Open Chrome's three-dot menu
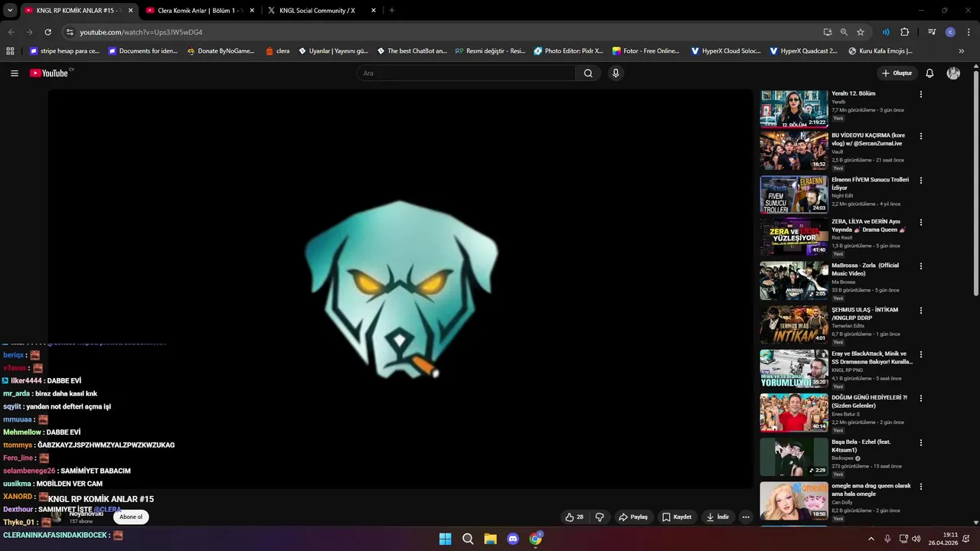Screen dimensions: 980x551 point(967,32)
